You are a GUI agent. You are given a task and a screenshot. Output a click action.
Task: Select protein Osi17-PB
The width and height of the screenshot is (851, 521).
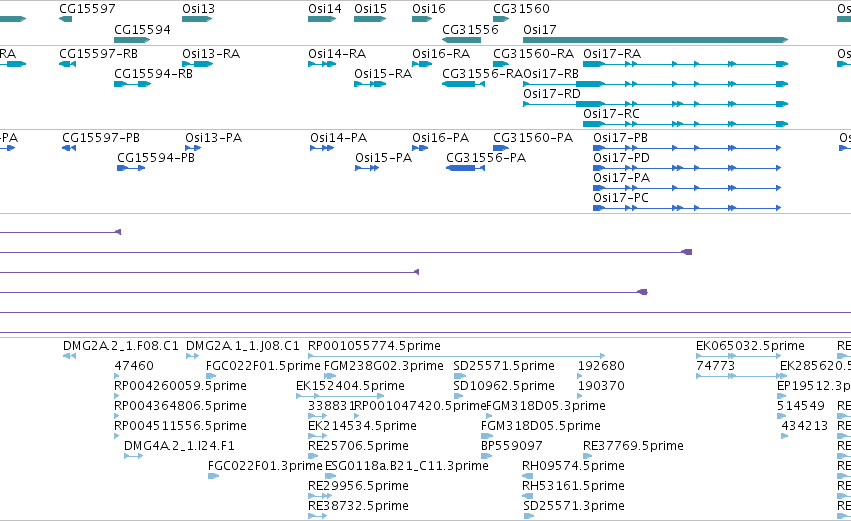(620, 138)
